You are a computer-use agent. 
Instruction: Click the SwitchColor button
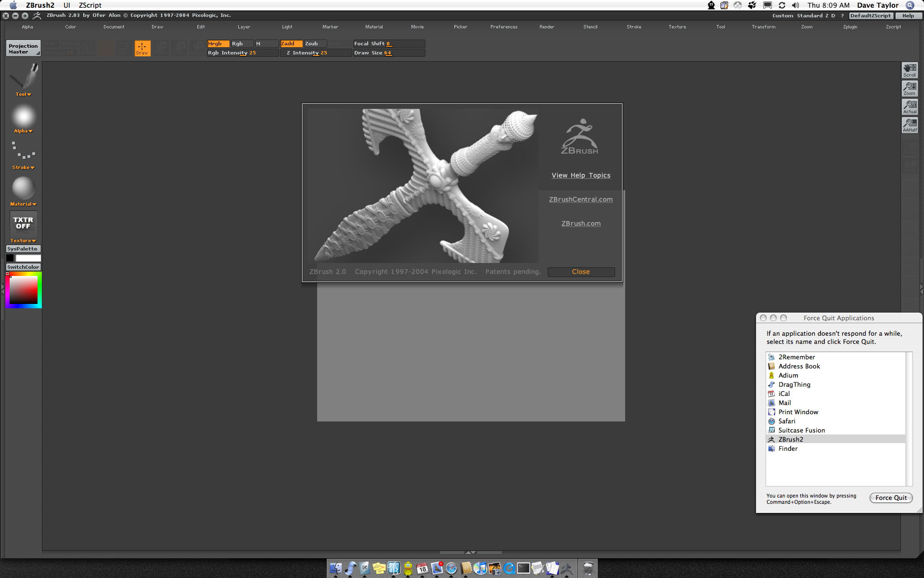point(23,267)
